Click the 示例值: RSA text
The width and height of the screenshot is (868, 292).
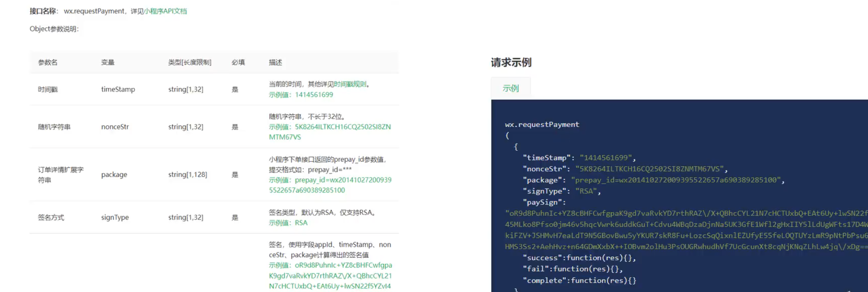(288, 223)
